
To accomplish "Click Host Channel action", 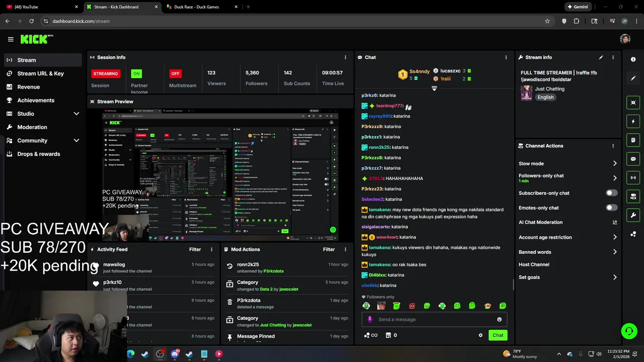I will pyautogui.click(x=534, y=264).
